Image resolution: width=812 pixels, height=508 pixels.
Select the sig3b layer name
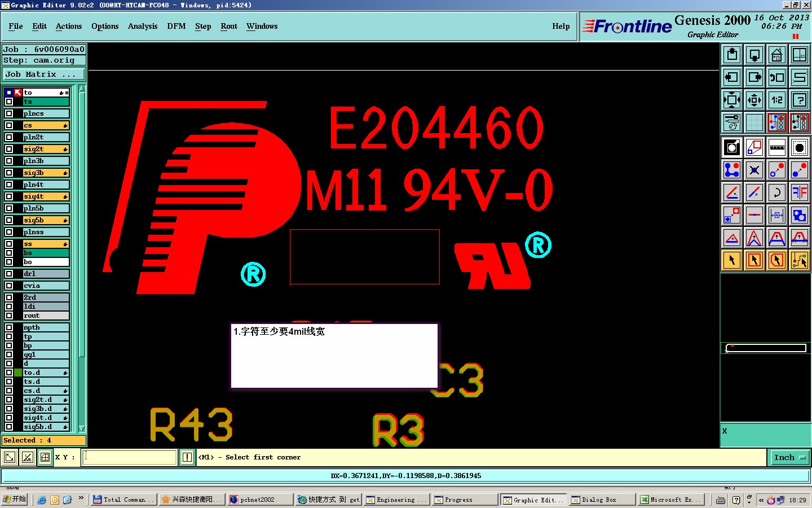(46, 173)
